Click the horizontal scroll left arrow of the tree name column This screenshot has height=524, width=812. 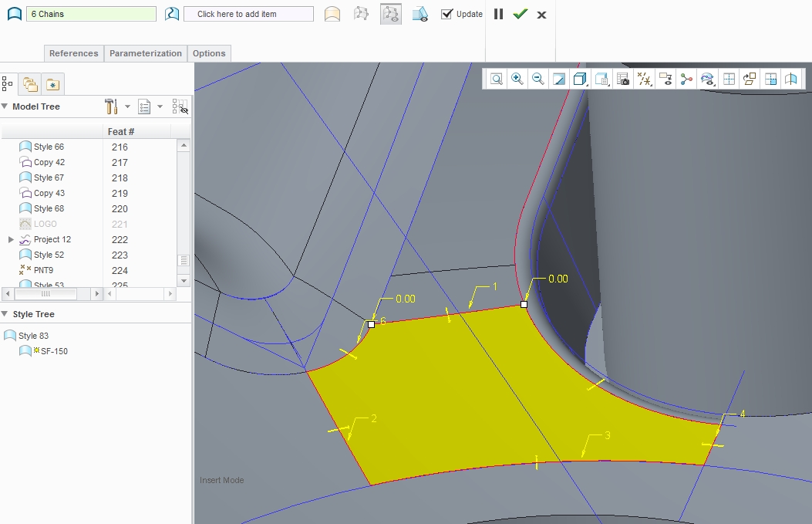[7, 293]
